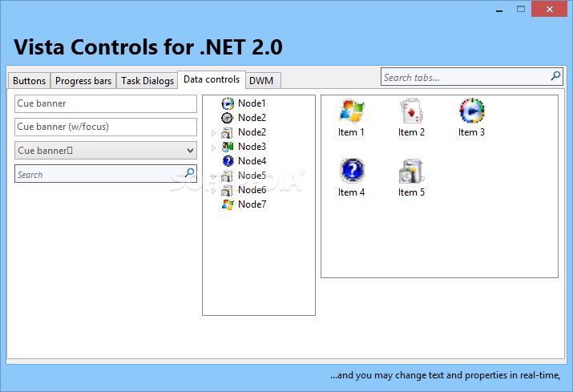Select the Item 3 media player icon

click(x=472, y=111)
